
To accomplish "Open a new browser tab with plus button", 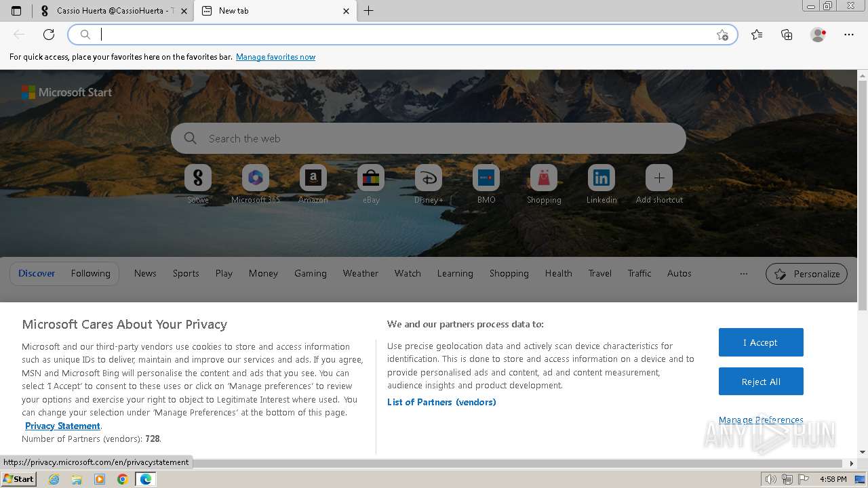I will click(x=368, y=11).
